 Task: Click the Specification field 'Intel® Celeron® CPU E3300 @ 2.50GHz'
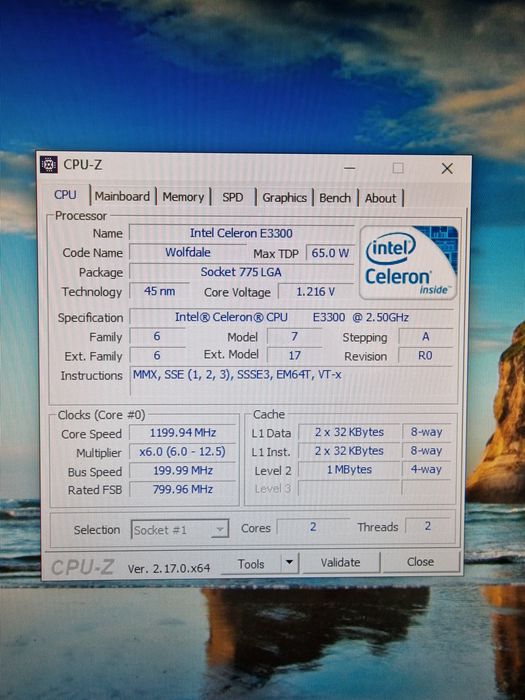coord(292,317)
